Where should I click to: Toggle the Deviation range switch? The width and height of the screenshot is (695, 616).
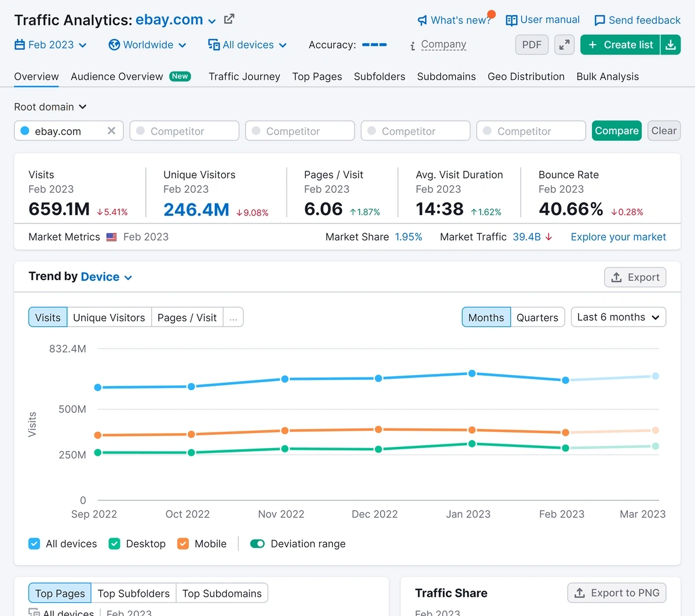coord(257,544)
